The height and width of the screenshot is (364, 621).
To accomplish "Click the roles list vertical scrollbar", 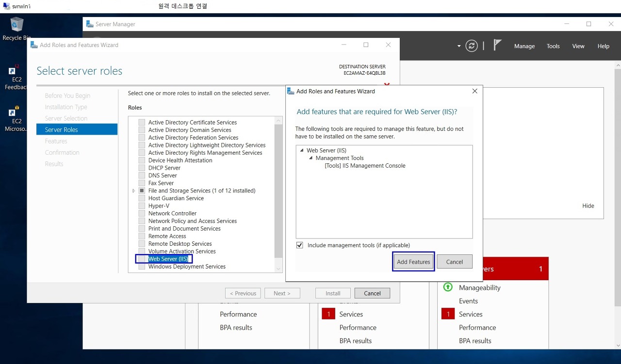I will pyautogui.click(x=278, y=191).
